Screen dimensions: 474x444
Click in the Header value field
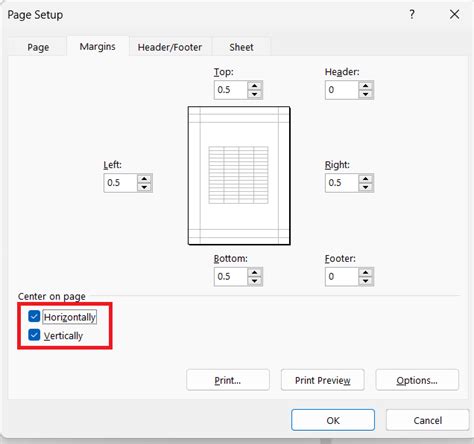tap(342, 90)
